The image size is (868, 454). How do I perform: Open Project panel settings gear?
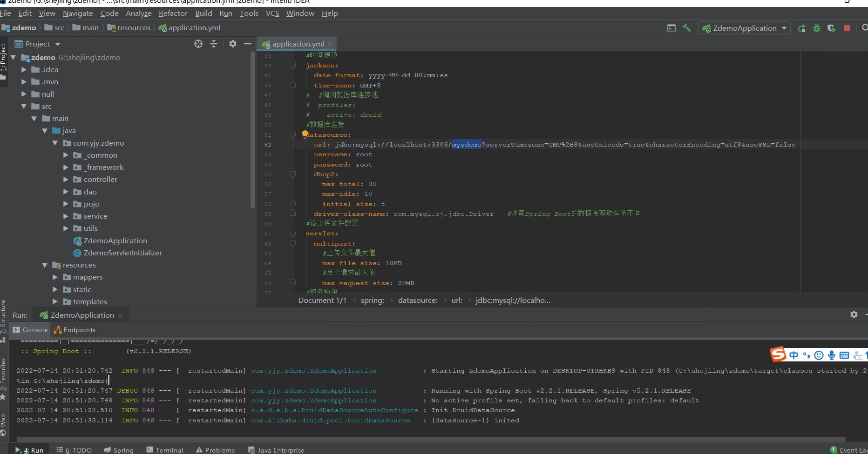[x=232, y=44]
